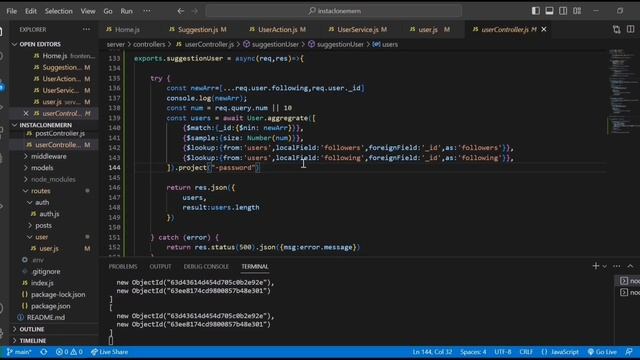640x360 pixels.
Task: Open auth.js in the file tree
Action: [x=49, y=214]
